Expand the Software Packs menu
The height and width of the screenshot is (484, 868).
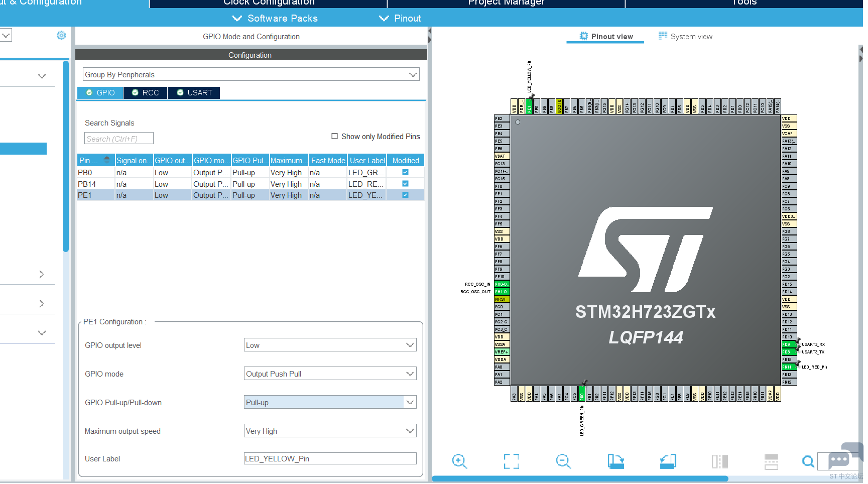pyautogui.click(x=275, y=19)
